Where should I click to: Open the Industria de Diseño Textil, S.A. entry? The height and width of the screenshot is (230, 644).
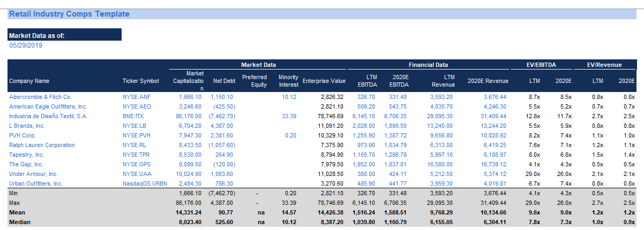click(x=48, y=117)
